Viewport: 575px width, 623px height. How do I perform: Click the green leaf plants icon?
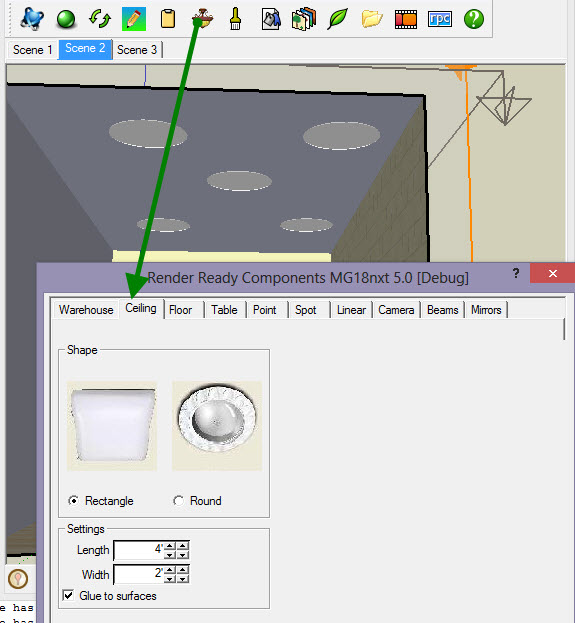pyautogui.click(x=337, y=19)
